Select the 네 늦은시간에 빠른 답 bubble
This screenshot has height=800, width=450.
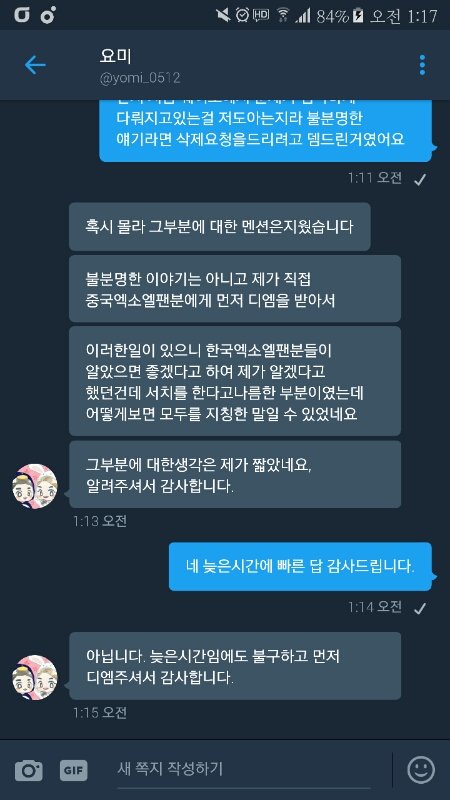301,566
